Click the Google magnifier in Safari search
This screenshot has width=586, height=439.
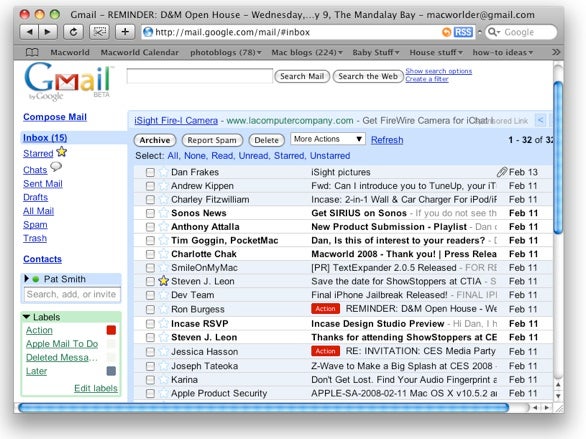pos(494,32)
